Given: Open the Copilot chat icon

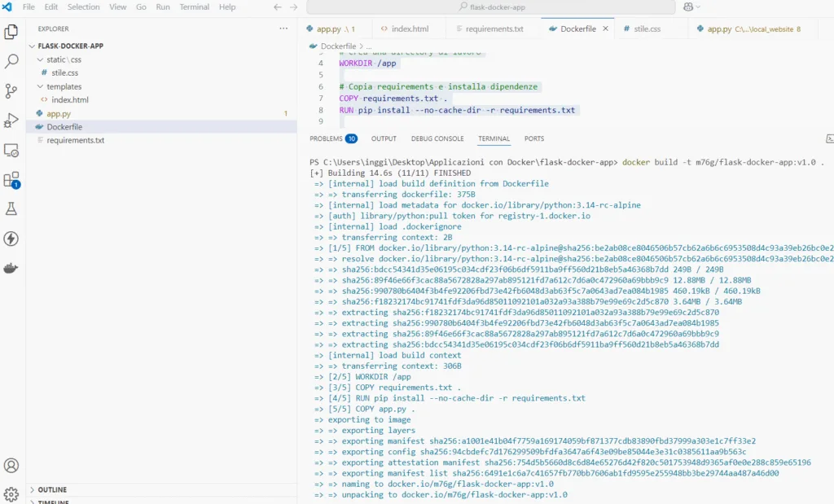Looking at the screenshot, I should click(688, 7).
